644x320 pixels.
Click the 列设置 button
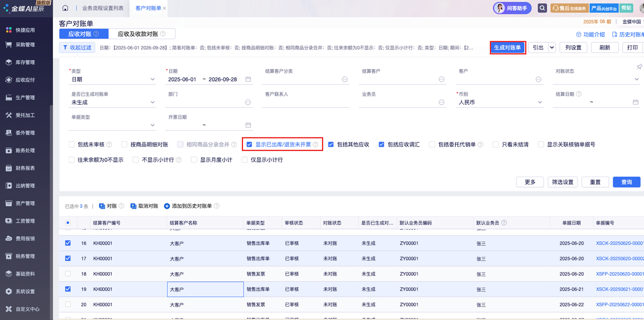573,48
